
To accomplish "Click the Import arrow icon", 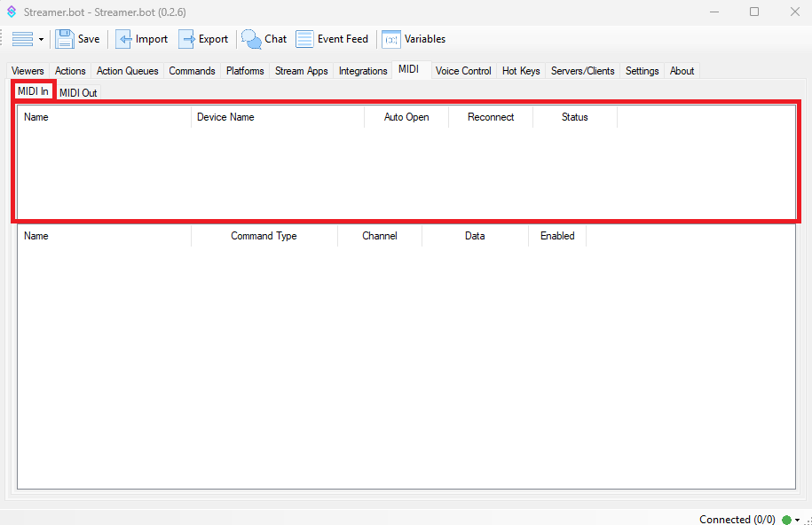I will click(123, 39).
